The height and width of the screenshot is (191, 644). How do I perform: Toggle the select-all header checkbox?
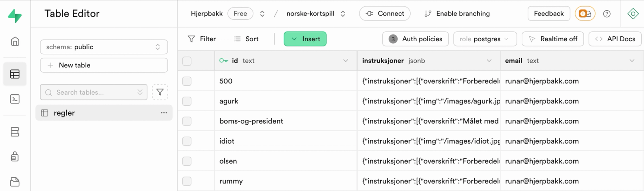point(187,61)
